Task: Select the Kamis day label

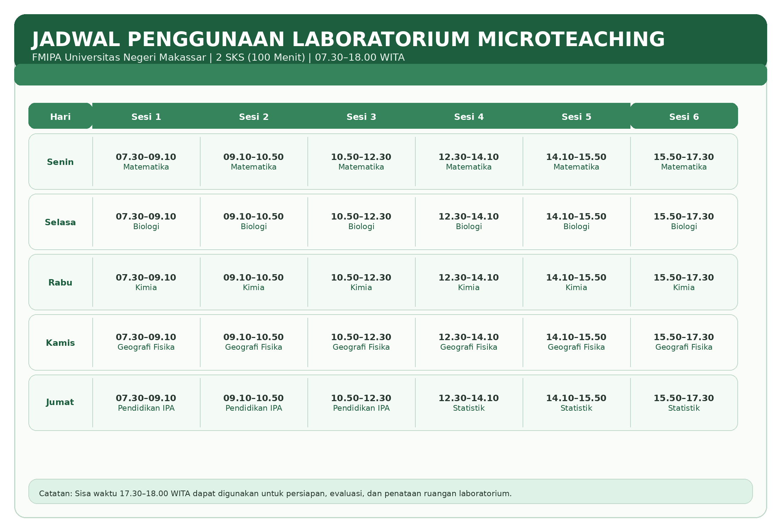Action: (x=60, y=343)
